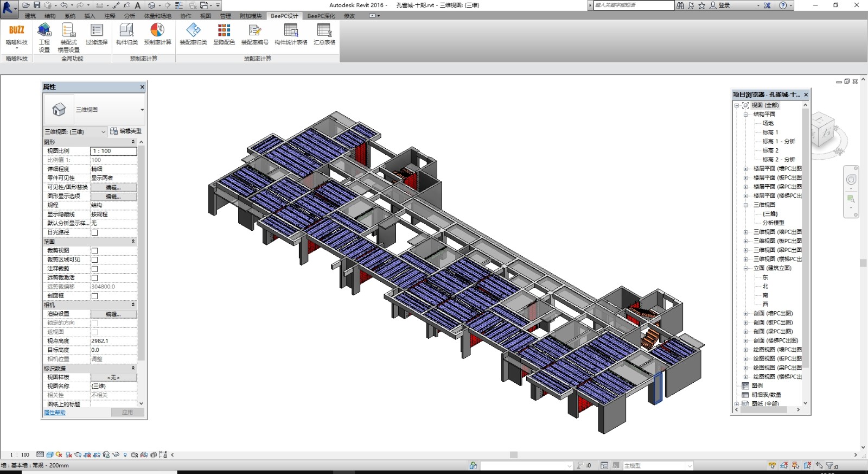Click the keyword search box in title bar
Screen dimensions: 868x474
634,5
